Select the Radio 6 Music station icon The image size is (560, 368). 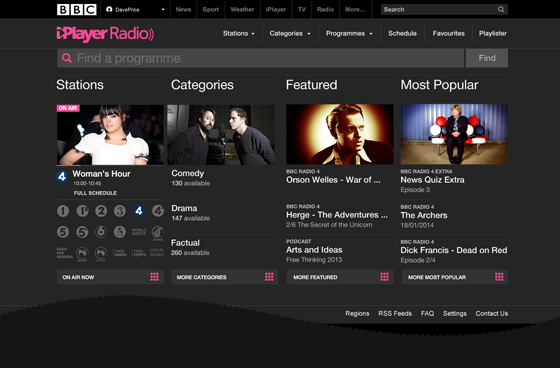[101, 232]
